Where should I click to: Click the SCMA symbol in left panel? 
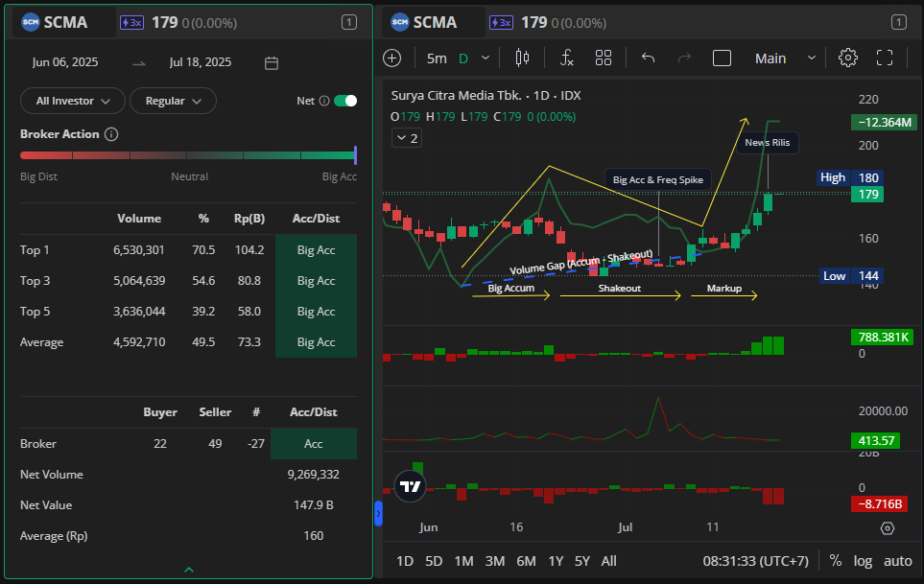click(65, 22)
